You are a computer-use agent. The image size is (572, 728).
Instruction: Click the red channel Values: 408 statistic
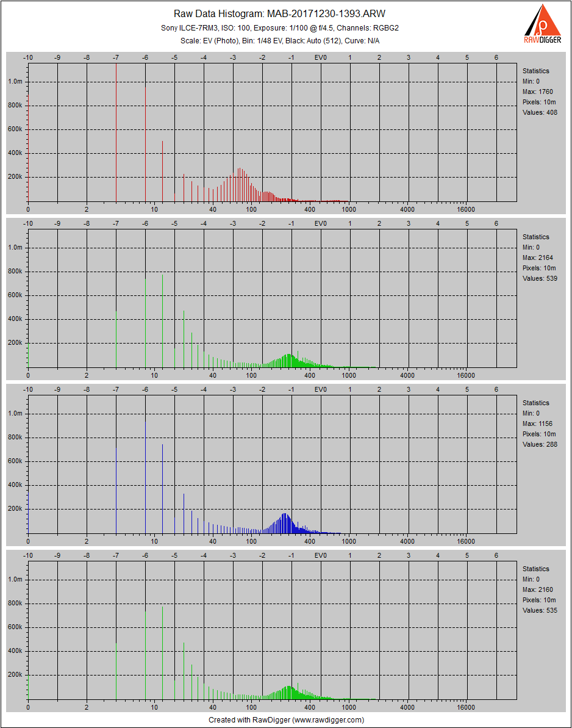(540, 112)
